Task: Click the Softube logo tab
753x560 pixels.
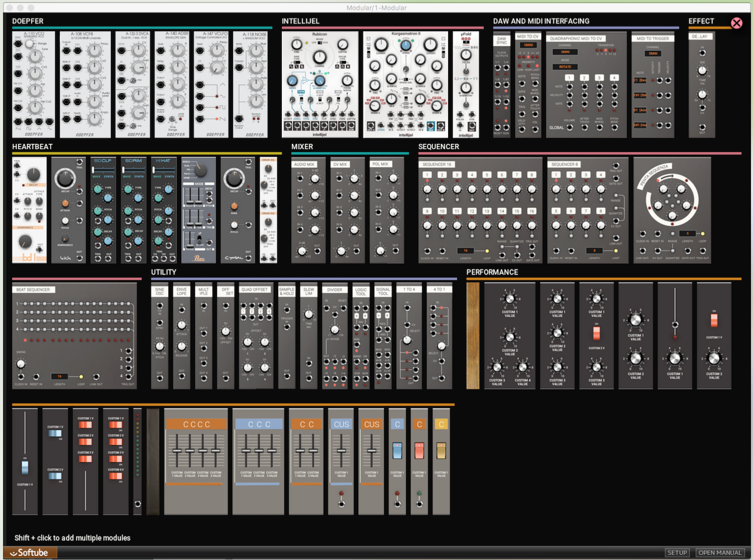Action: coord(30,552)
